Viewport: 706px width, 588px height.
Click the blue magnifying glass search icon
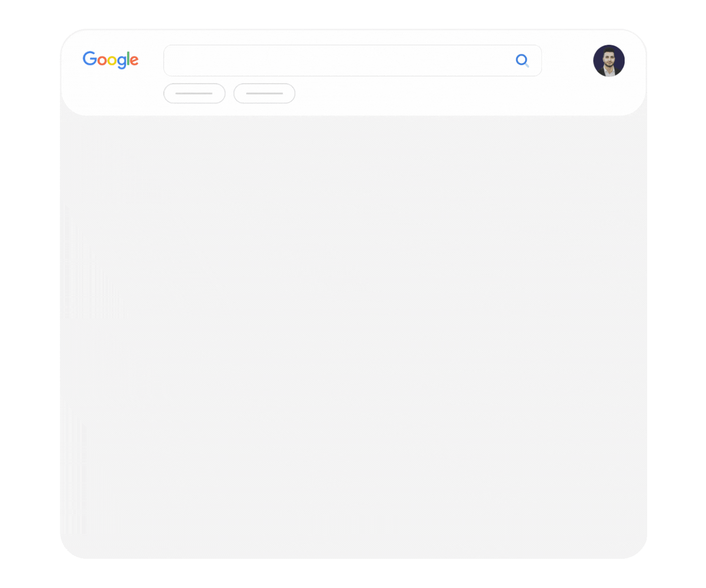coord(522,61)
